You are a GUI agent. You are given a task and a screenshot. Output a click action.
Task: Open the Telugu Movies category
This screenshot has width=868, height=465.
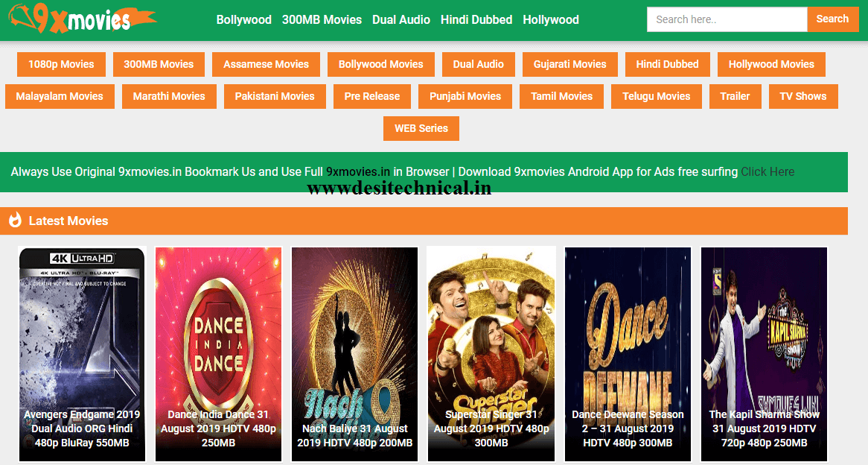coord(656,96)
